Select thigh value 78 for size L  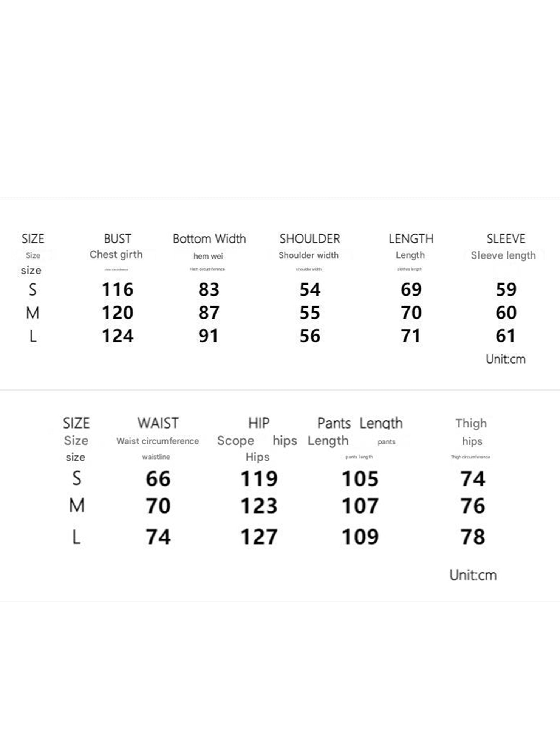point(472,537)
